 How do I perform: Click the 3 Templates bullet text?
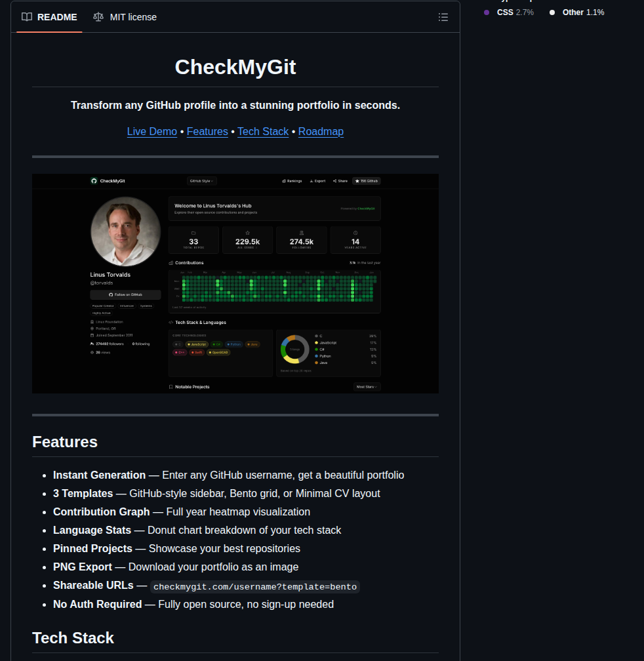point(216,494)
